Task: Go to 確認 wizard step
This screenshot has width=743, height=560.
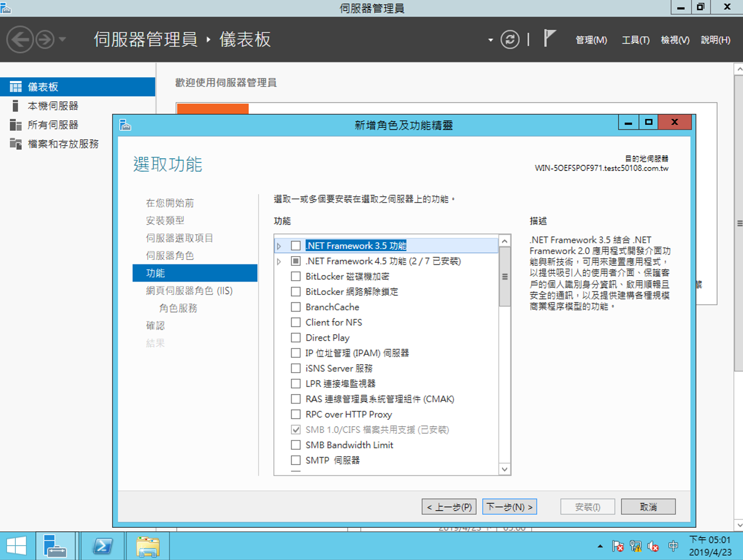Action: click(x=155, y=325)
